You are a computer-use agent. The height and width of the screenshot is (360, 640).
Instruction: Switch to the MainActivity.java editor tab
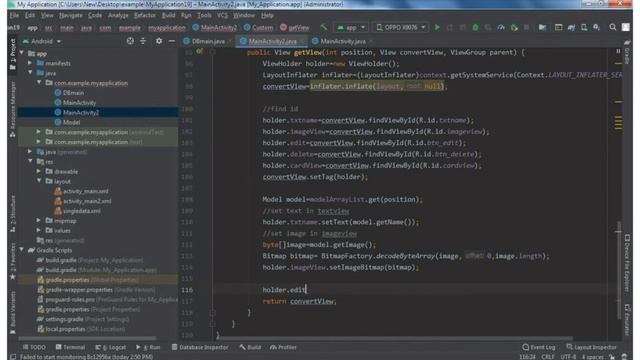342,41
